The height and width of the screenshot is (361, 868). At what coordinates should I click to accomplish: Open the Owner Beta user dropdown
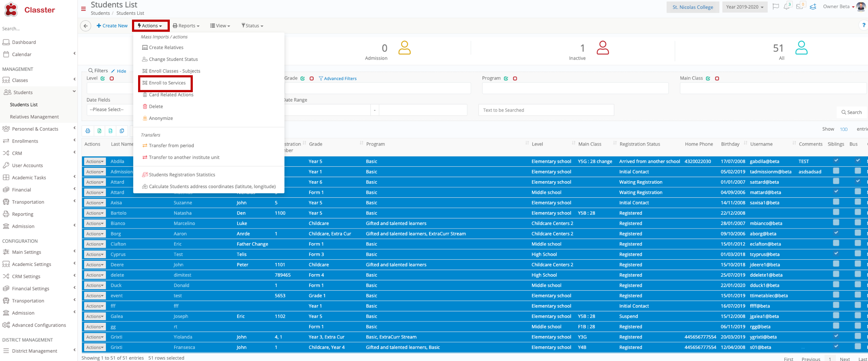tap(838, 7)
